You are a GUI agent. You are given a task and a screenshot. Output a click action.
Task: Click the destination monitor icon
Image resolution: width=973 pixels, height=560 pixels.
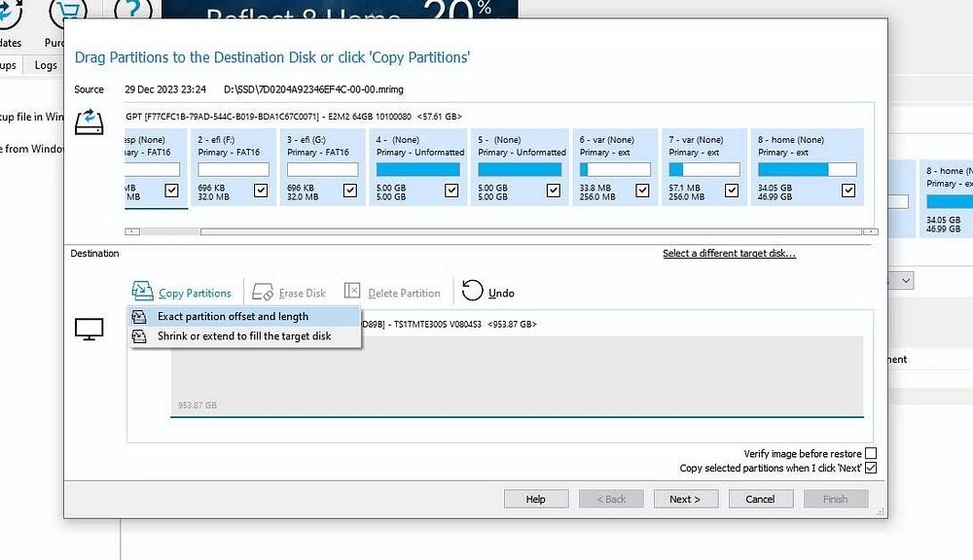tap(90, 330)
